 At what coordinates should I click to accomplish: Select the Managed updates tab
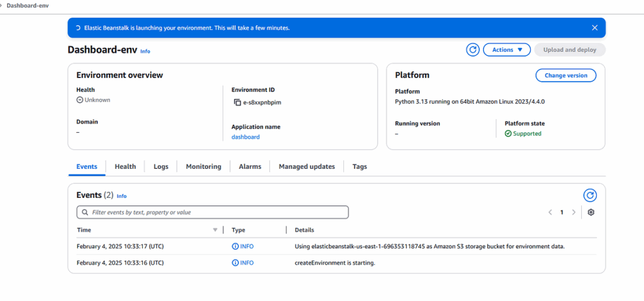(x=307, y=167)
